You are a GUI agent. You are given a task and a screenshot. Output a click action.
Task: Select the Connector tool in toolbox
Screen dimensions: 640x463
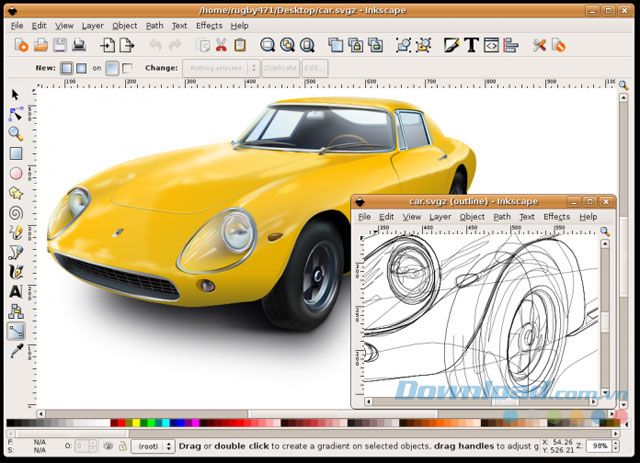tap(16, 312)
